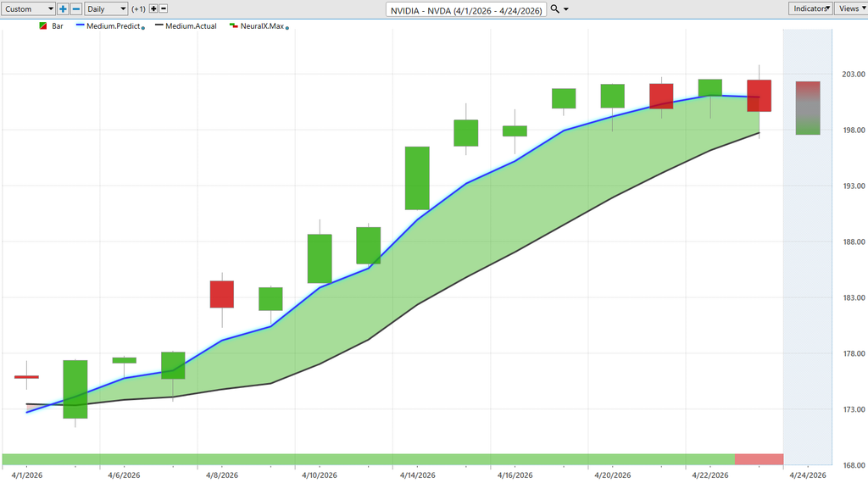This screenshot has width=868, height=483.
Task: Click the blue minus zoom-out button
Action: click(76, 8)
